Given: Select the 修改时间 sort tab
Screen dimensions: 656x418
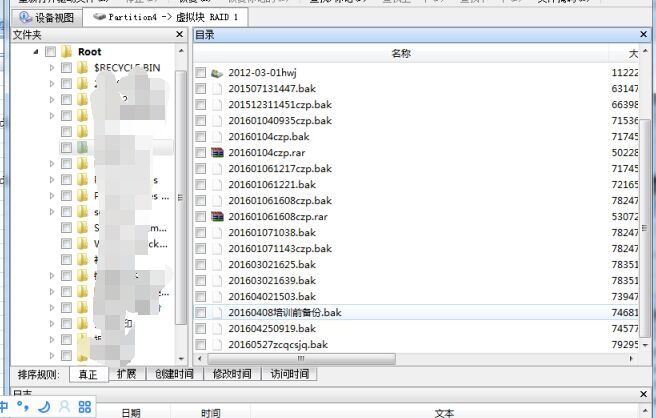Looking at the screenshot, I should (x=231, y=374).
